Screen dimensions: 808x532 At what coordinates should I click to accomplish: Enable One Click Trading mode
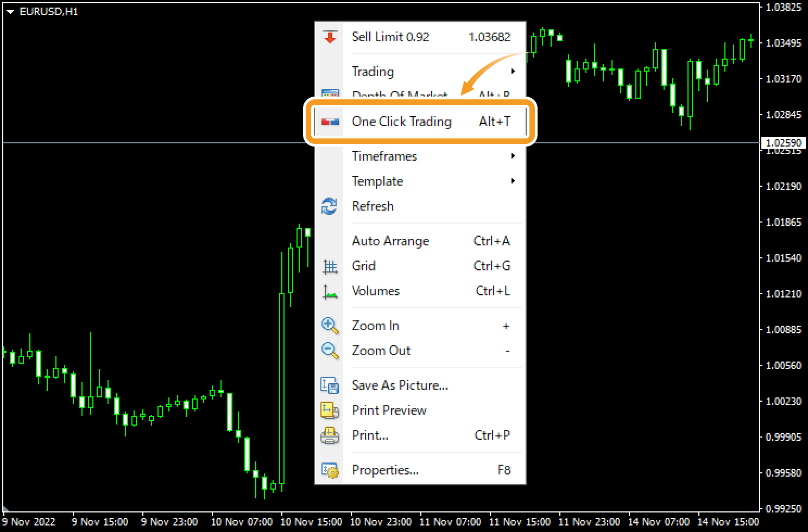402,122
